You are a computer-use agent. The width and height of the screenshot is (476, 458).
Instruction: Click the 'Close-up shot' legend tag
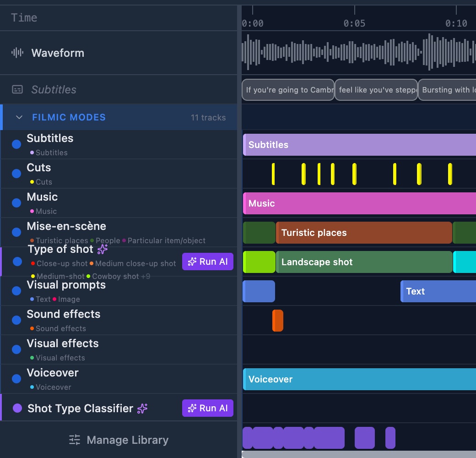59,263
